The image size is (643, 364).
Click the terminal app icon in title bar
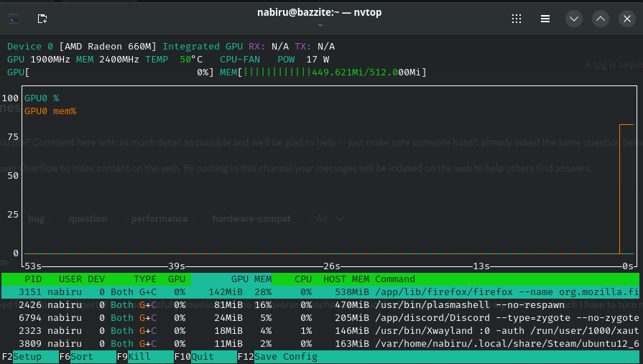click(14, 19)
